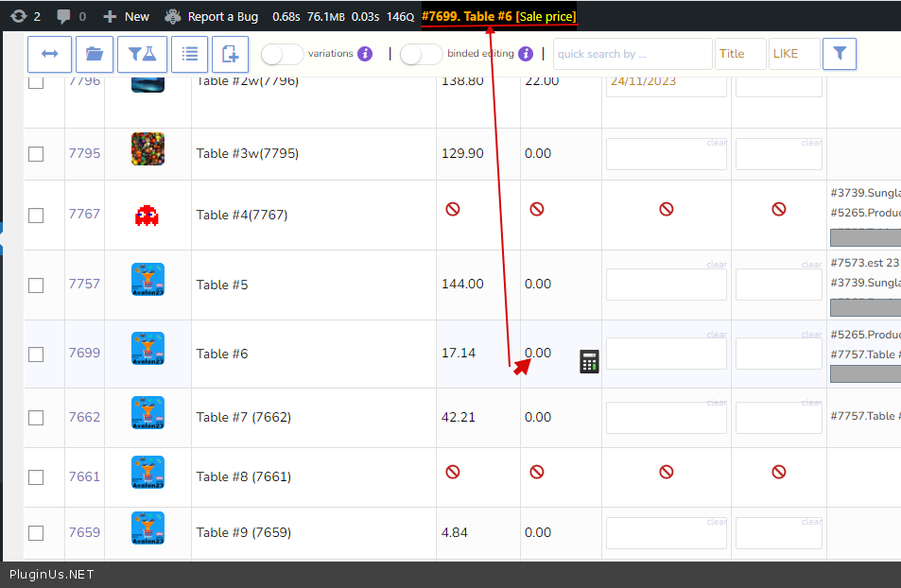Screen dimensions: 901x588
Task: Check the checkbox for product 7699
Action: click(36, 354)
